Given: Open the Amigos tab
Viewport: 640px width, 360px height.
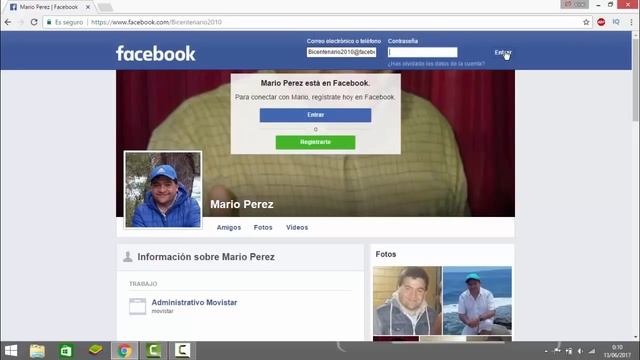Looking at the screenshot, I should pyautogui.click(x=229, y=227).
